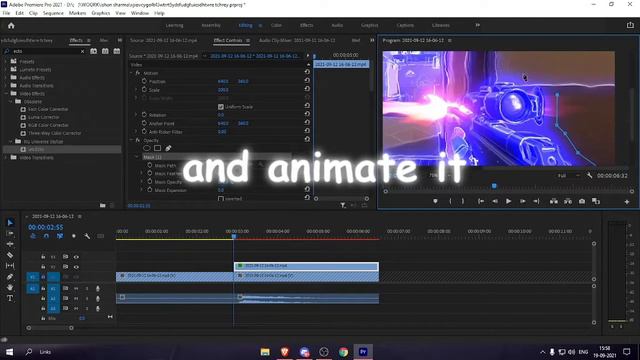The width and height of the screenshot is (640, 360).
Task: Select the Ripple Edit tool
Action: pos(10,244)
